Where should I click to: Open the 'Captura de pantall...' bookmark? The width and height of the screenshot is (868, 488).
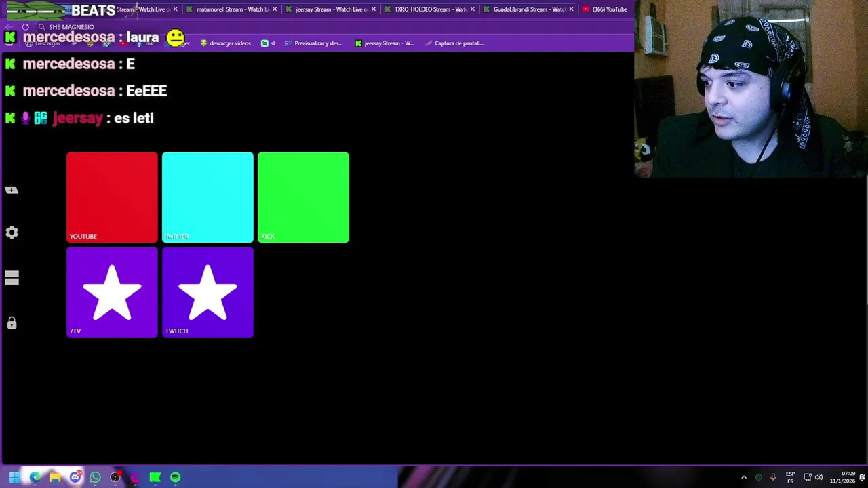tap(454, 43)
